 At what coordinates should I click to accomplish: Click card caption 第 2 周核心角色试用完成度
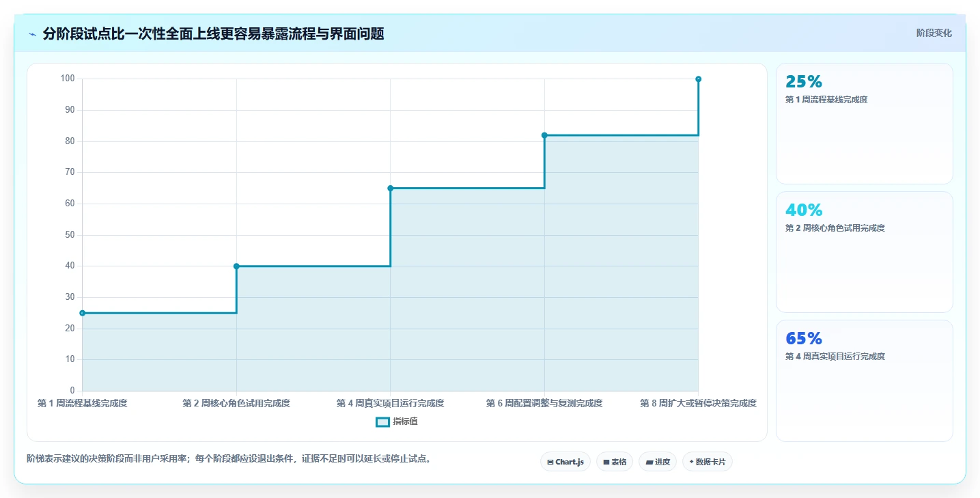click(835, 228)
